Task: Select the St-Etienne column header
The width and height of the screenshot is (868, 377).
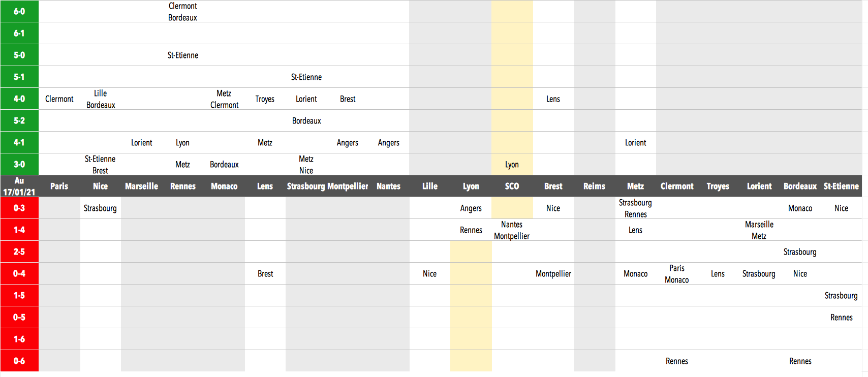Action: pos(841,186)
